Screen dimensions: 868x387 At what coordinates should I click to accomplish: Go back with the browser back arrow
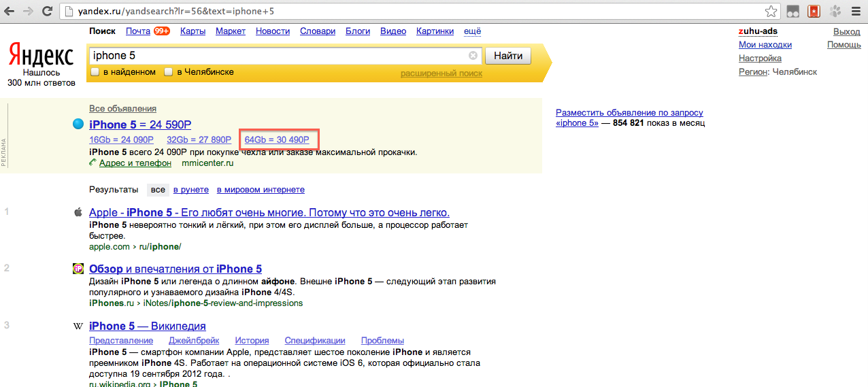[x=10, y=12]
